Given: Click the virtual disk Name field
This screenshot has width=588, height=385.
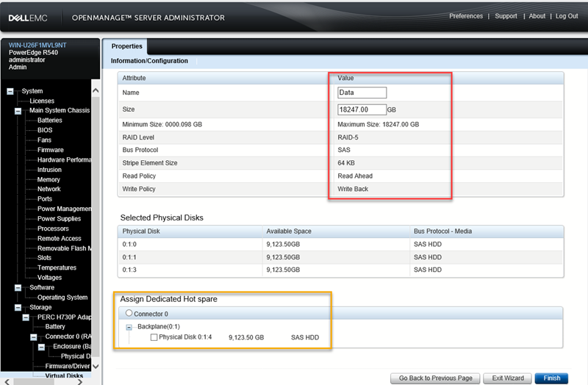Looking at the screenshot, I should tap(362, 93).
